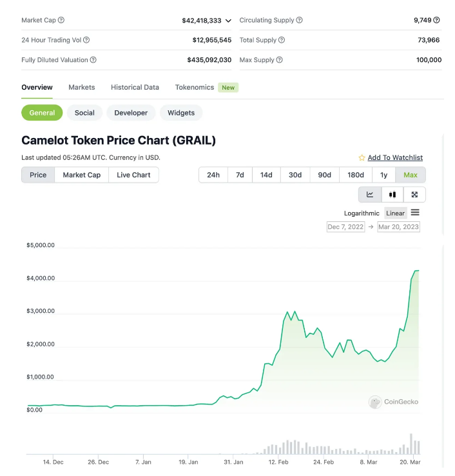Select the Max time range
Screen dimensions: 455x476
coord(411,175)
